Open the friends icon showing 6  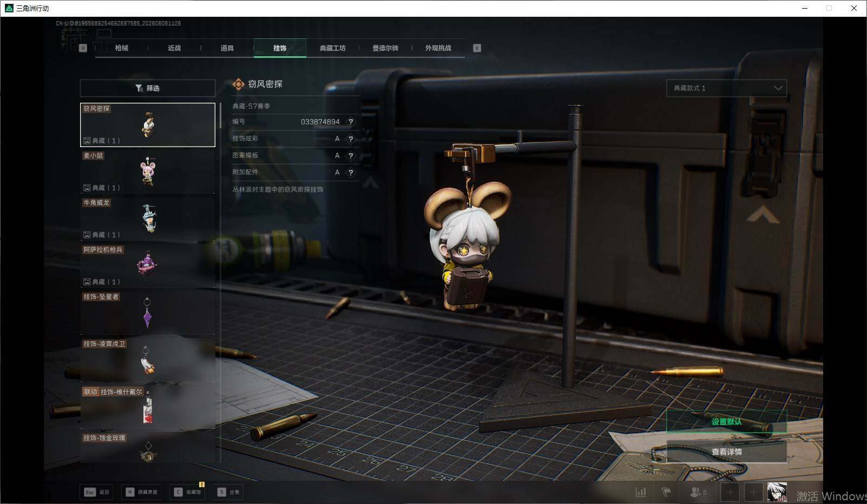(x=698, y=492)
